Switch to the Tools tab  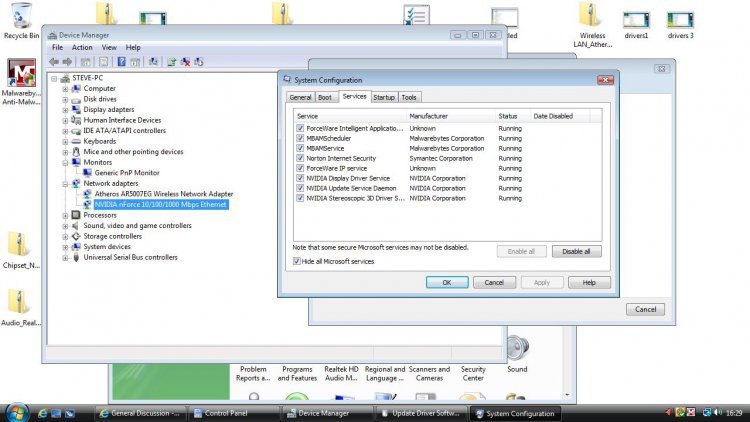tap(409, 97)
